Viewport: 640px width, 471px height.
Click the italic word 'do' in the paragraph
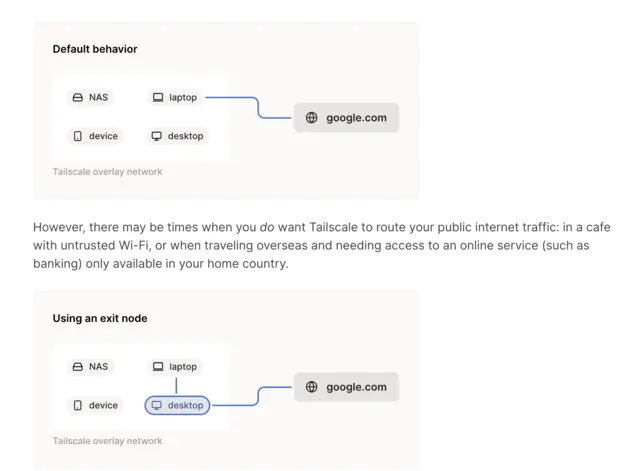[267, 227]
